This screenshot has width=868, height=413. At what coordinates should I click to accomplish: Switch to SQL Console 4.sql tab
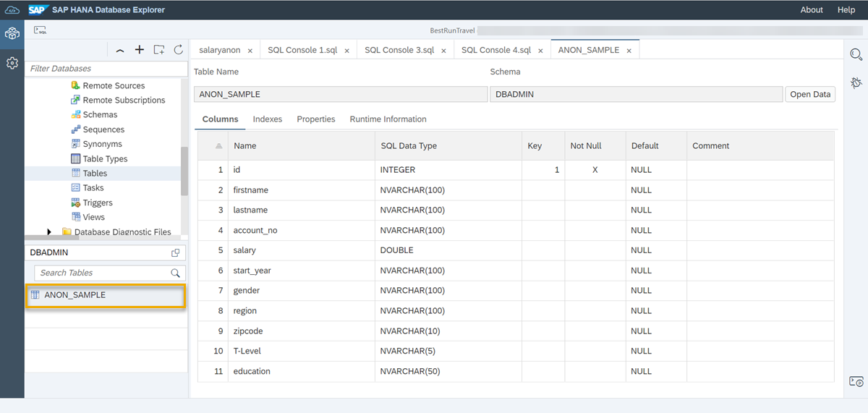(x=496, y=50)
